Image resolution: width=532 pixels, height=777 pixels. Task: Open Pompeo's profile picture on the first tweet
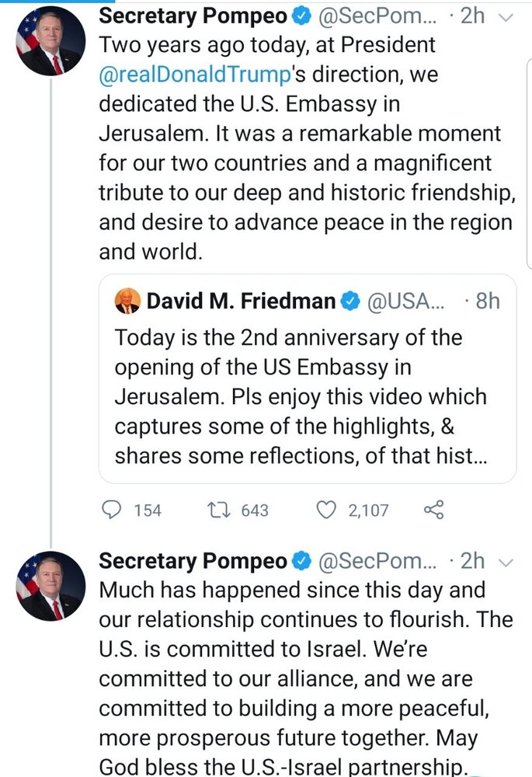tap(50, 41)
